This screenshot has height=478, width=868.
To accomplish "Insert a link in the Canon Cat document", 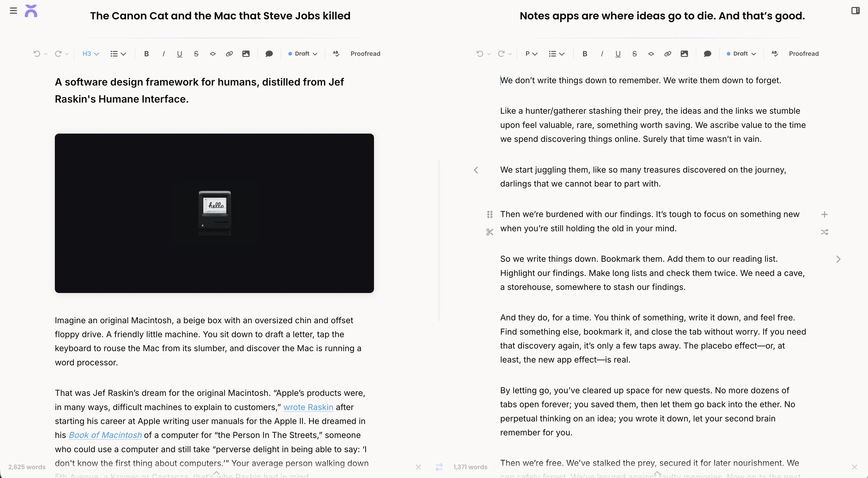I will [229, 54].
